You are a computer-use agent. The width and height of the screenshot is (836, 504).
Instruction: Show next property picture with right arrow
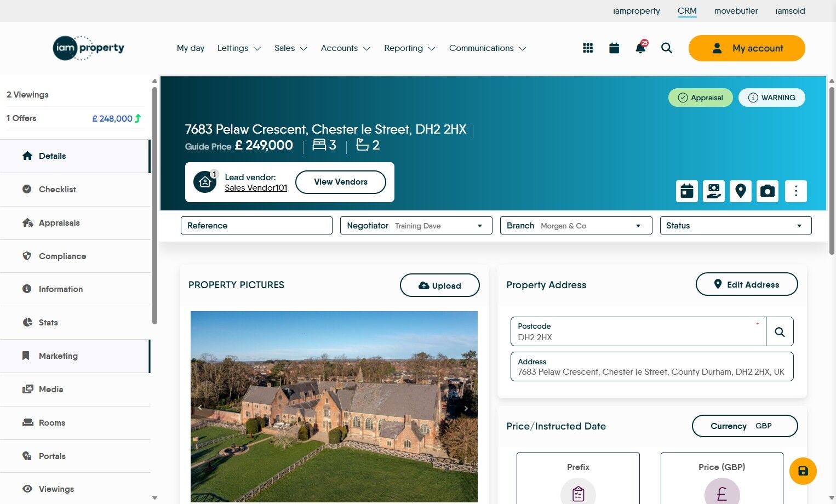(x=466, y=408)
